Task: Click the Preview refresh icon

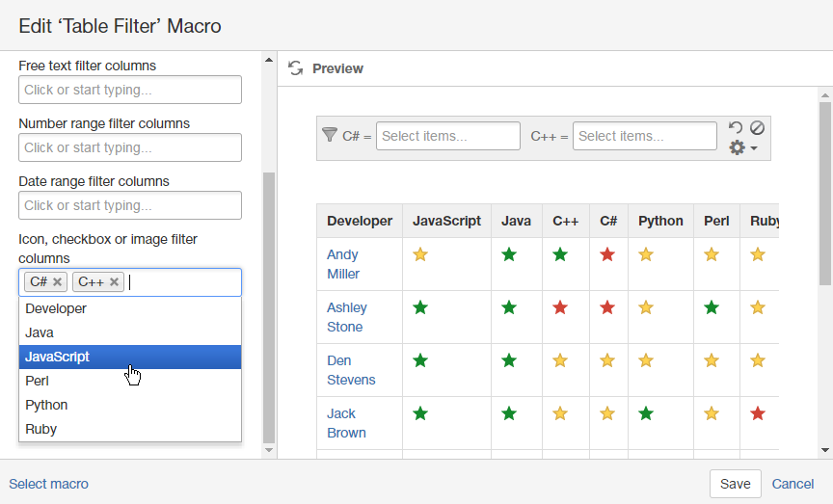Action: (296, 68)
